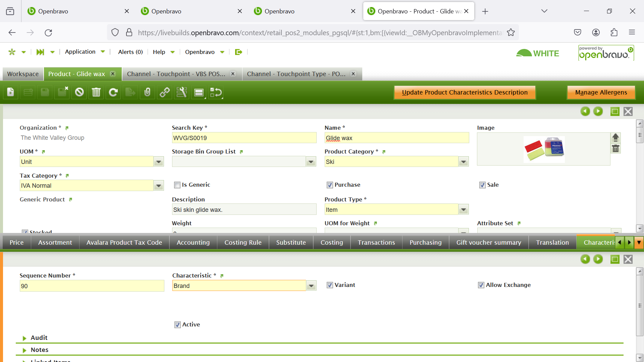Open the Product Category dropdown
The width and height of the screenshot is (644, 362).
pos(463,162)
